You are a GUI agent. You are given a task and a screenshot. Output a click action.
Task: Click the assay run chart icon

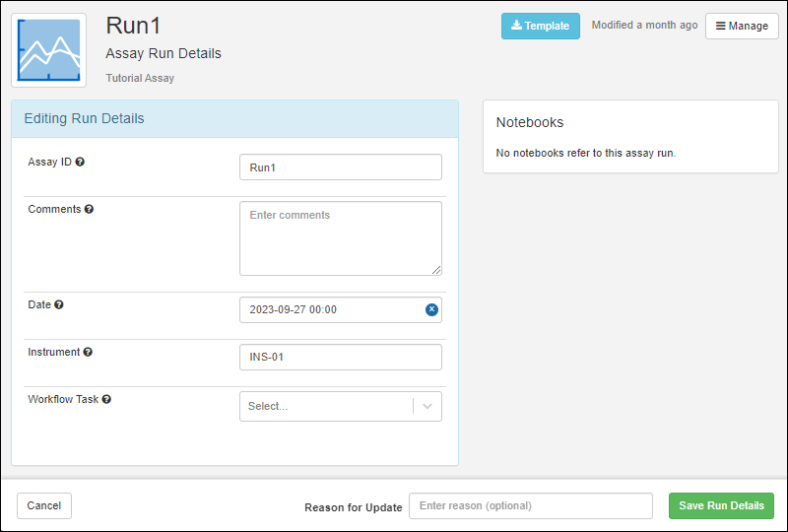[x=48, y=49]
